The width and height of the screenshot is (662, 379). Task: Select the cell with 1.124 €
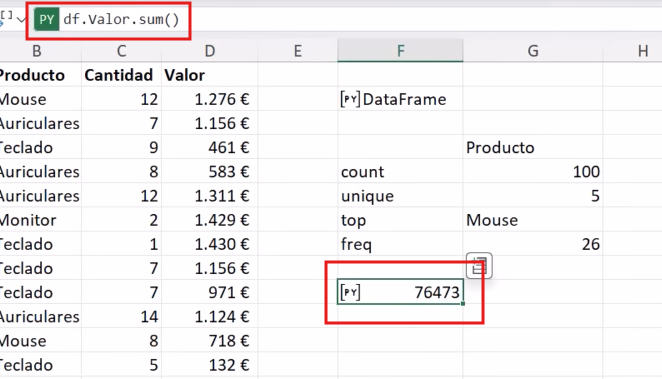[210, 316]
